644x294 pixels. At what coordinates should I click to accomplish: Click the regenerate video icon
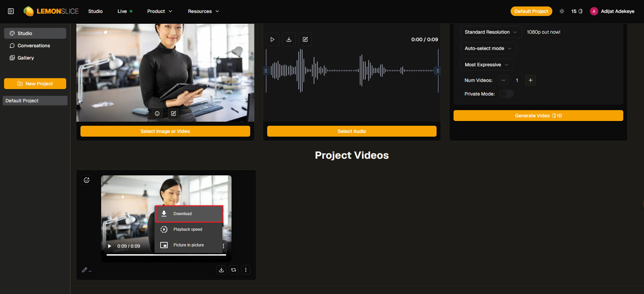pos(234,270)
